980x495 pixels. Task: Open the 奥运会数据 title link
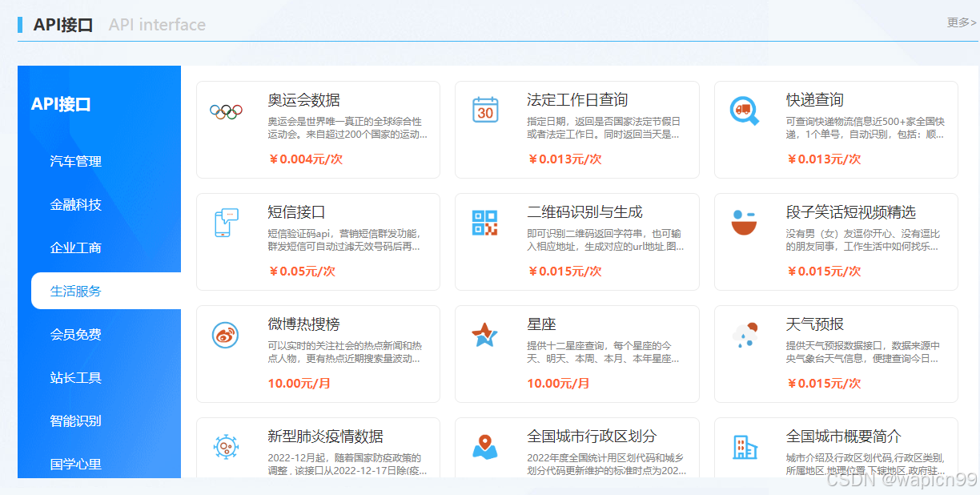click(303, 100)
